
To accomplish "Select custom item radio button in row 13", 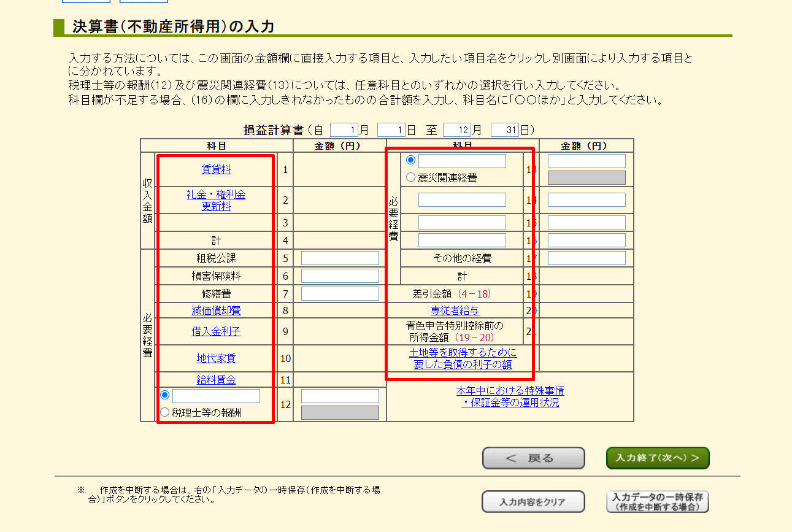I will pyautogui.click(x=410, y=161).
